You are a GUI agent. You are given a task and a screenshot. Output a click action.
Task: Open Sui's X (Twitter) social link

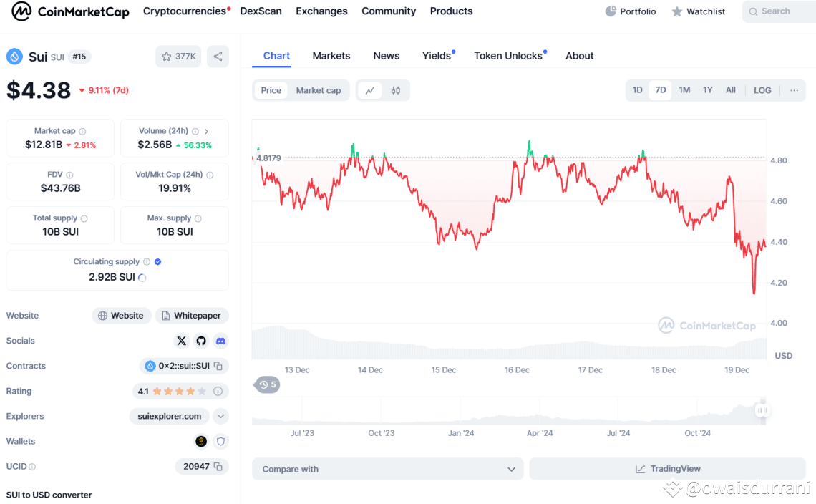point(181,341)
